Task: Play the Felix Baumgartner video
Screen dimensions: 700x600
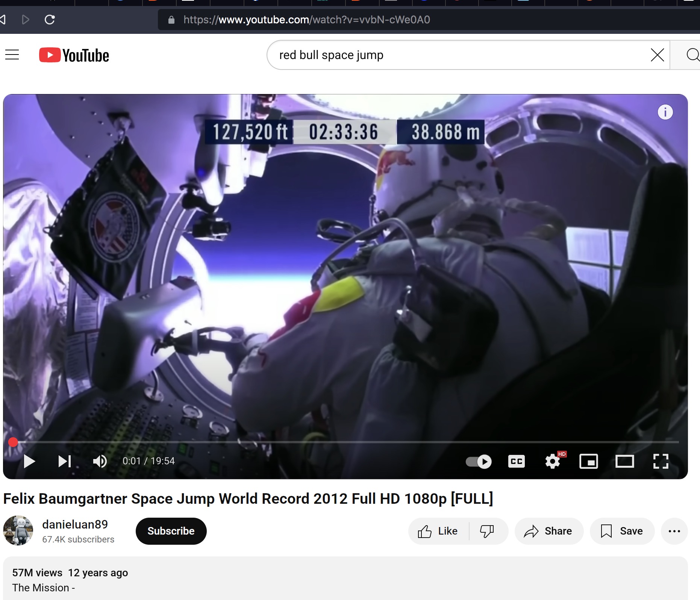Action: click(29, 461)
